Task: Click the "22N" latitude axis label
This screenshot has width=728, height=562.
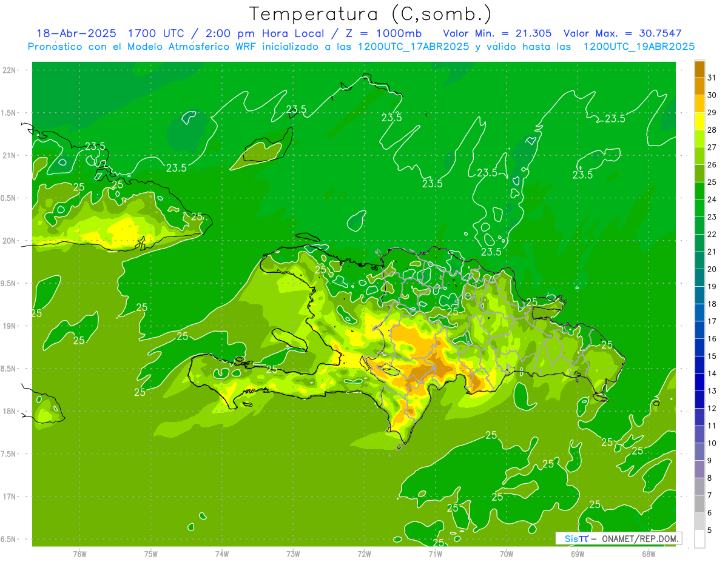Action: coord(10,70)
